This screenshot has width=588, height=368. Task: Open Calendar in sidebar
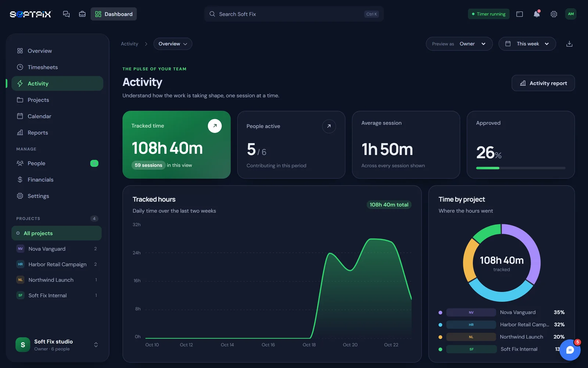[57, 116]
